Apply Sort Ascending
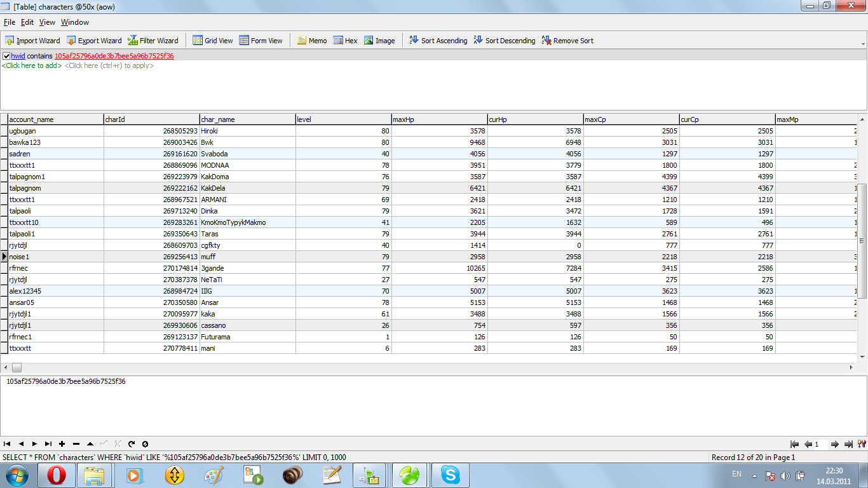This screenshot has height=488, width=868. pos(438,41)
